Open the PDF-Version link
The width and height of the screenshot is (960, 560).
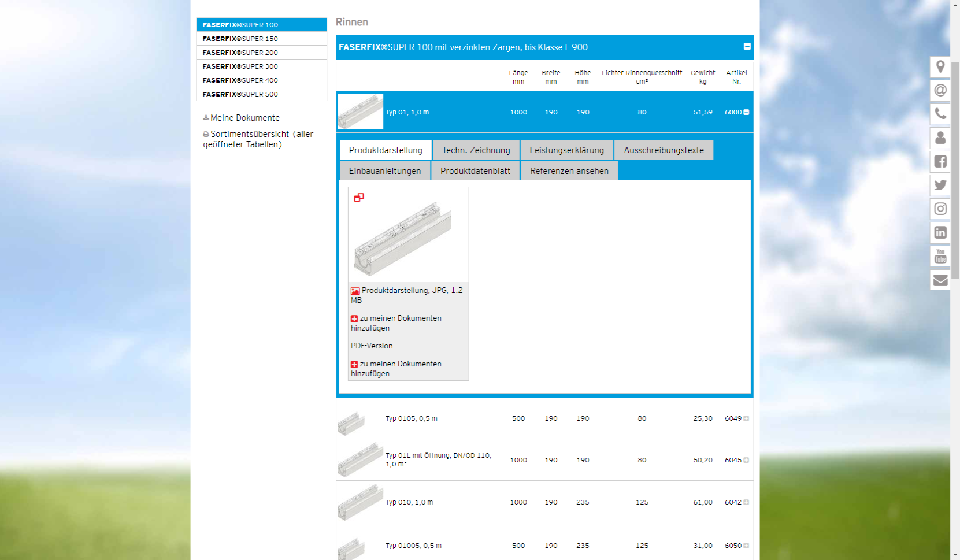[x=372, y=346]
